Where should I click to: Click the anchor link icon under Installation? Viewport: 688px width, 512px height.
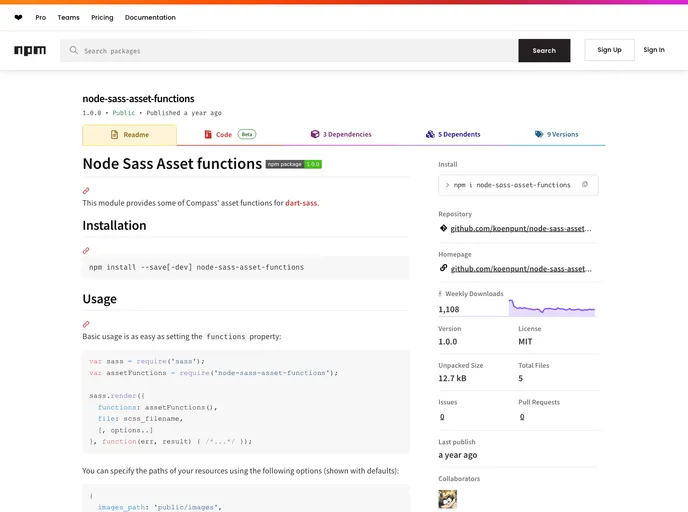[x=86, y=251]
